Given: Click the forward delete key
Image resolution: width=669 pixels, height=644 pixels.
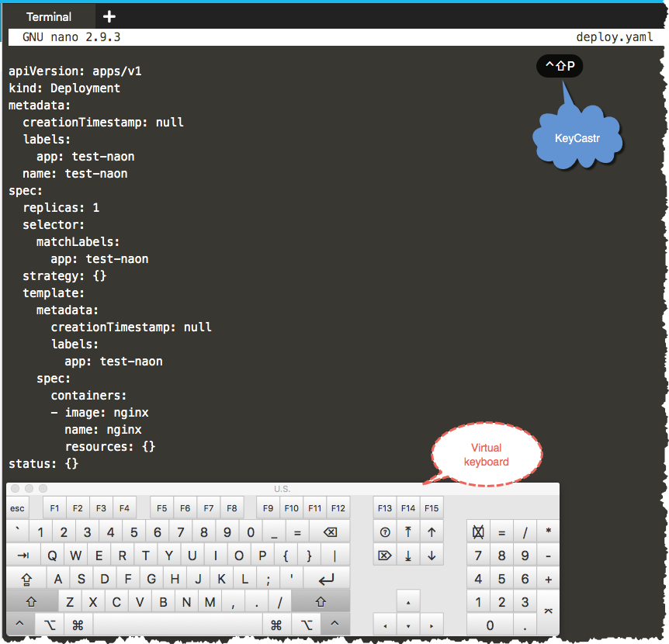Looking at the screenshot, I should coord(385,556).
